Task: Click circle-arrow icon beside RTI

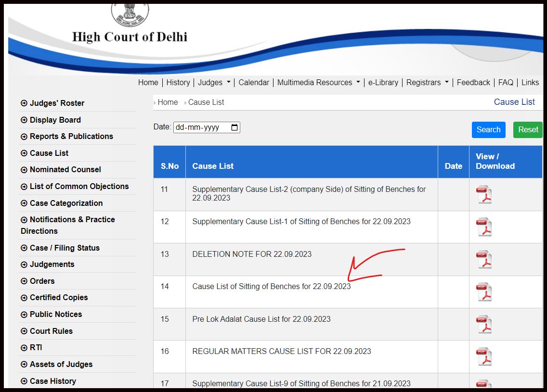Action: tap(24, 348)
